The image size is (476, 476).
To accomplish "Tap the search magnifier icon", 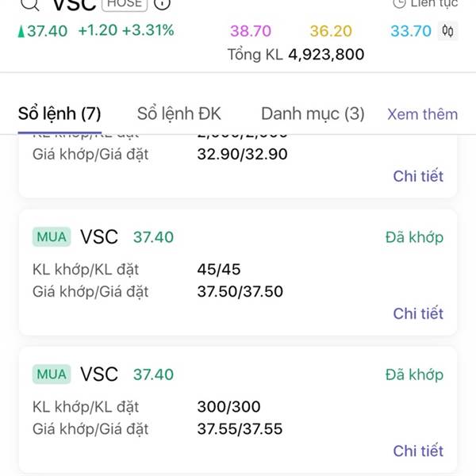I will click(x=30, y=4).
